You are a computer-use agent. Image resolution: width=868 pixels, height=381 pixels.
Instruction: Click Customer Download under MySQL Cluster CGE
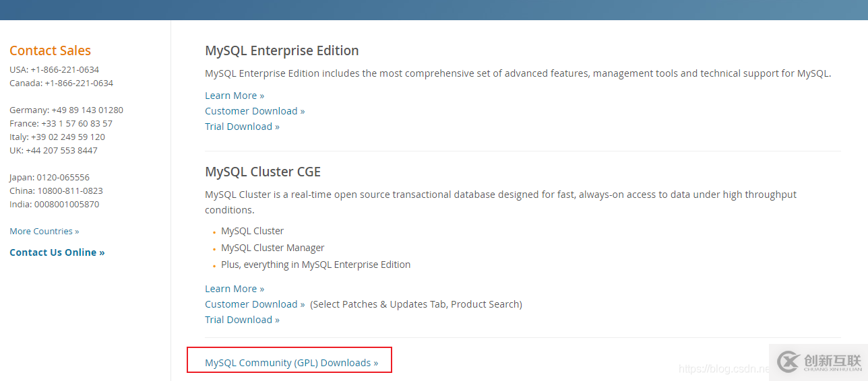[255, 304]
